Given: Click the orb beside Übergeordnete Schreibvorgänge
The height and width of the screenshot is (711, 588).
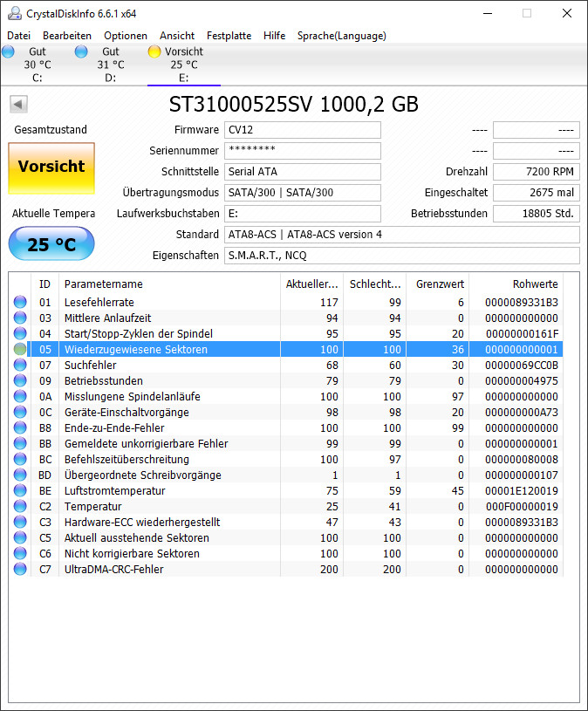Looking at the screenshot, I should tap(20, 475).
